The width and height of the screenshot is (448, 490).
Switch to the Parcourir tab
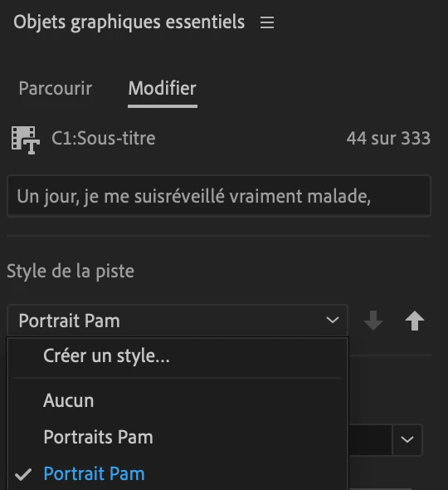click(x=56, y=88)
